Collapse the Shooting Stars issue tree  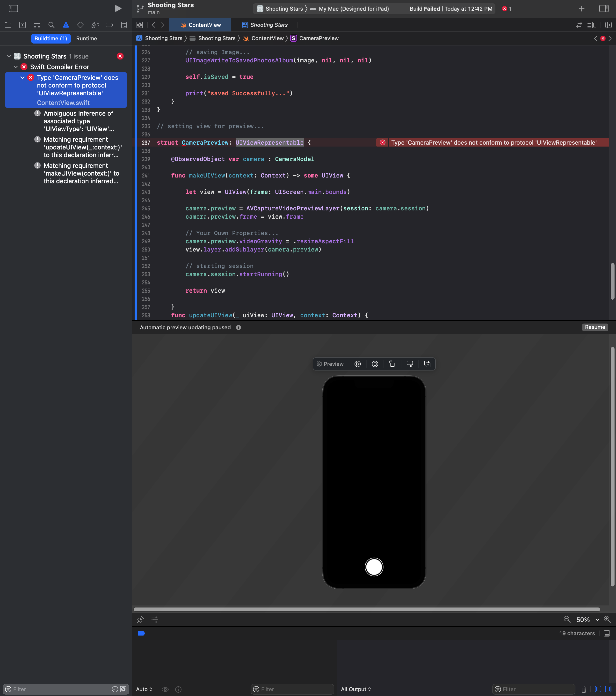9,56
